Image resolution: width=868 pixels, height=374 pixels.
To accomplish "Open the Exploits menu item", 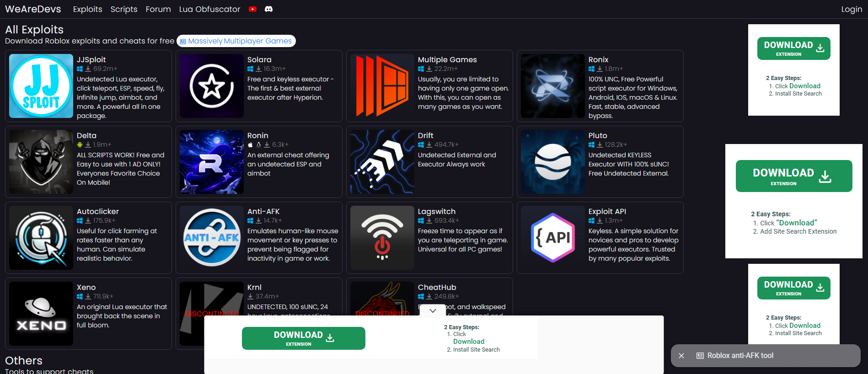I will click(88, 9).
